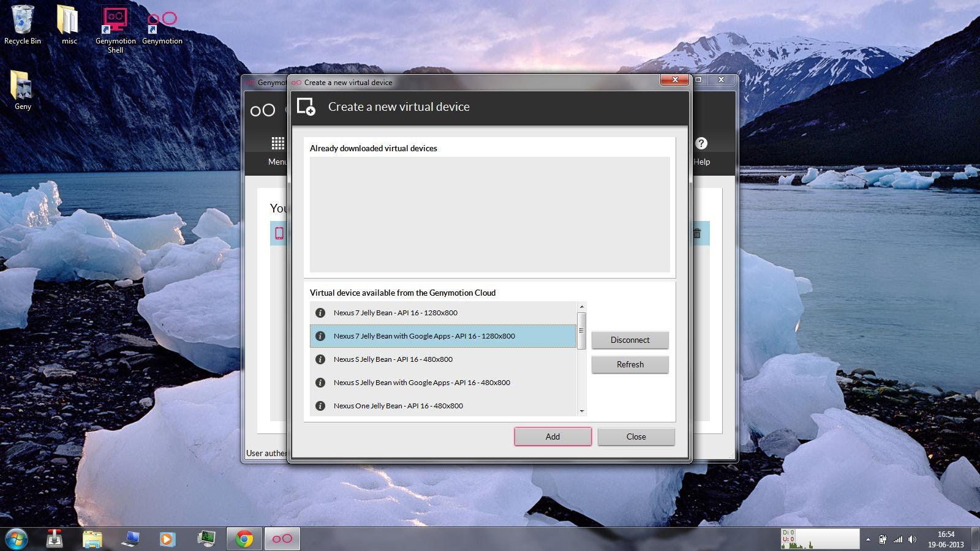The width and height of the screenshot is (980, 551).
Task: Select Nexus S Jelly Bean - API 16 - 480x800
Action: [x=443, y=359]
